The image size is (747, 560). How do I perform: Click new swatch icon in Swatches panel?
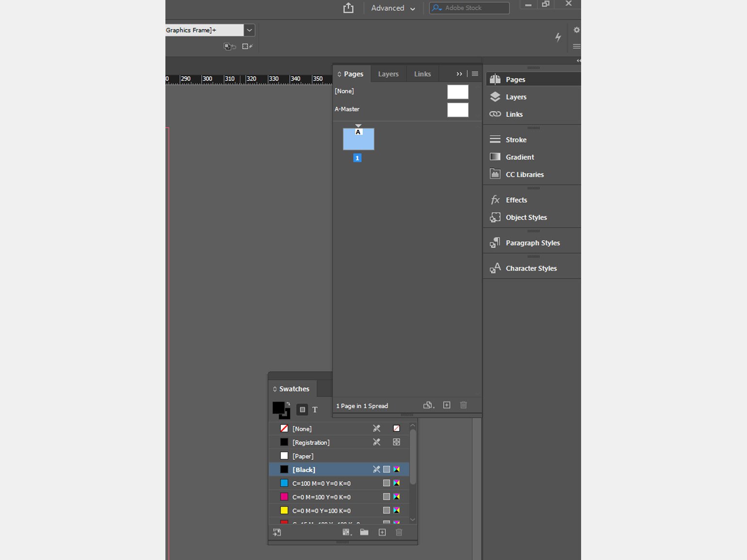click(x=382, y=532)
